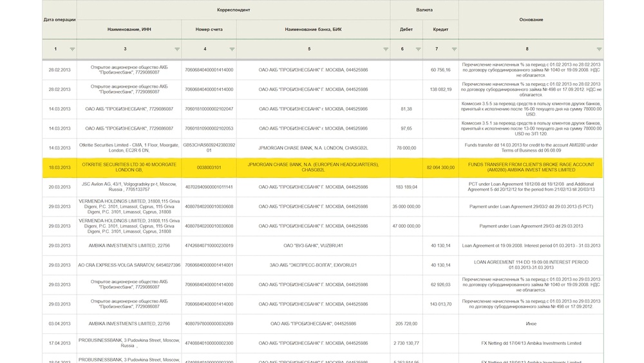Select account number cell 0038003101
This screenshot has width=644, height=363.
209,168
